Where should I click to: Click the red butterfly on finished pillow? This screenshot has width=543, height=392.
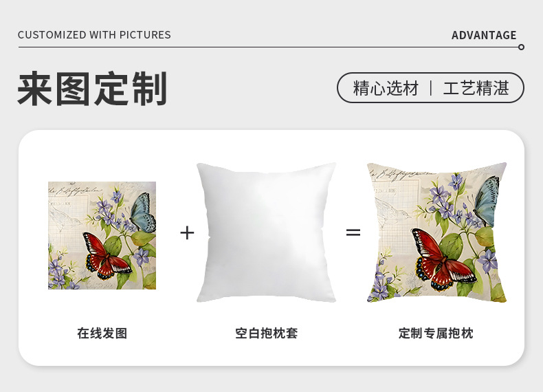click(x=443, y=261)
